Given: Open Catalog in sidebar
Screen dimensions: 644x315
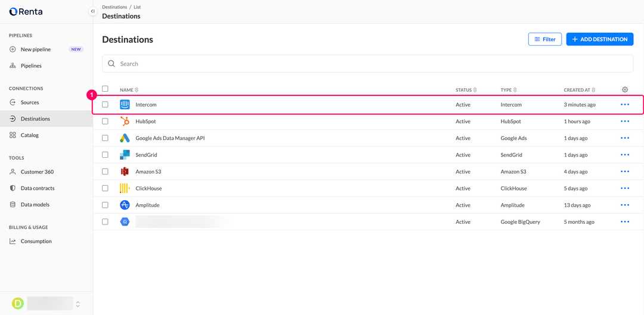Looking at the screenshot, I should [x=46, y=135].
